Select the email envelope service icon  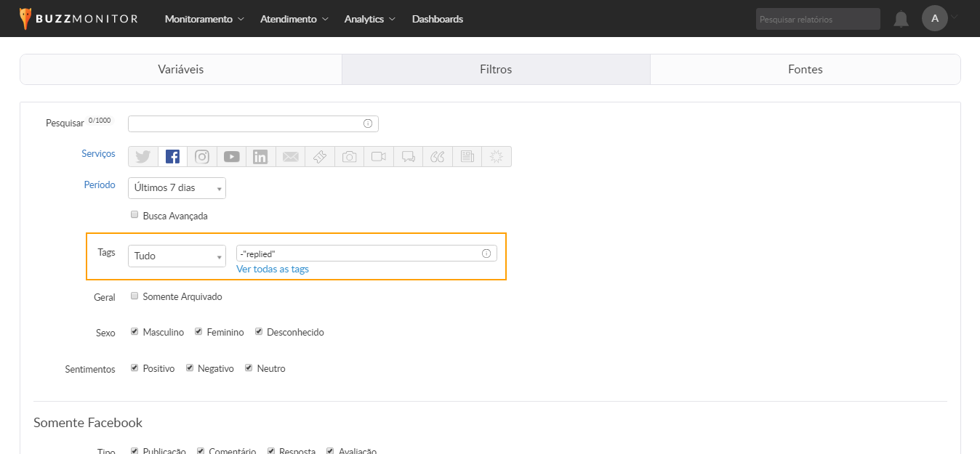click(290, 157)
